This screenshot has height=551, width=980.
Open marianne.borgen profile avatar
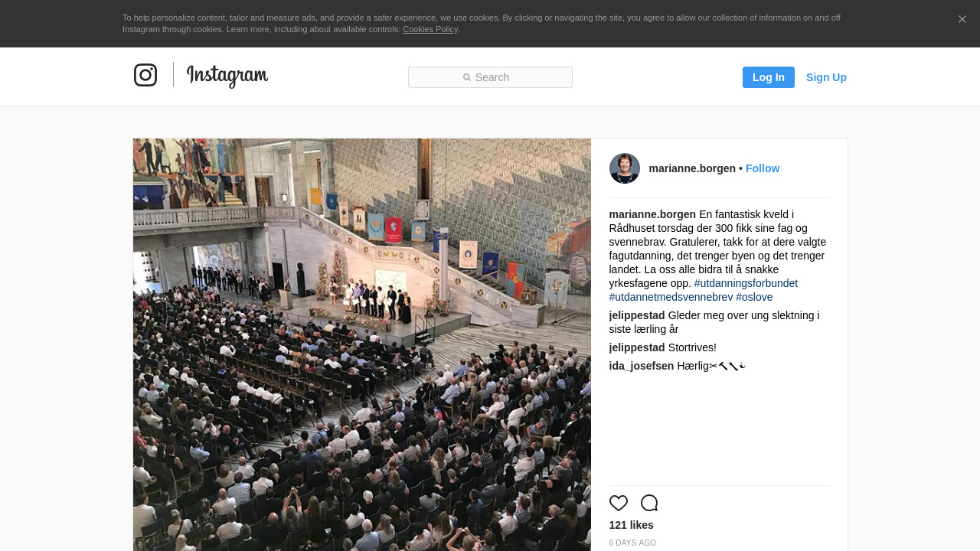pos(625,168)
